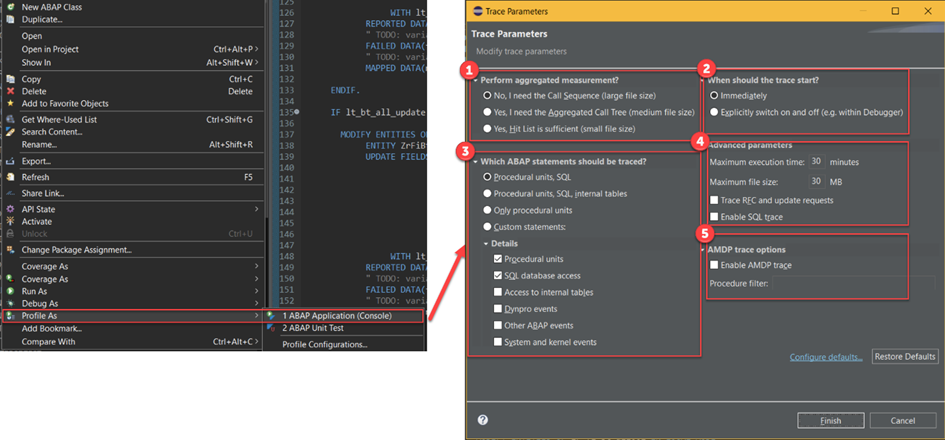Click the help question mark icon
This screenshot has height=440, width=945.
point(483,420)
